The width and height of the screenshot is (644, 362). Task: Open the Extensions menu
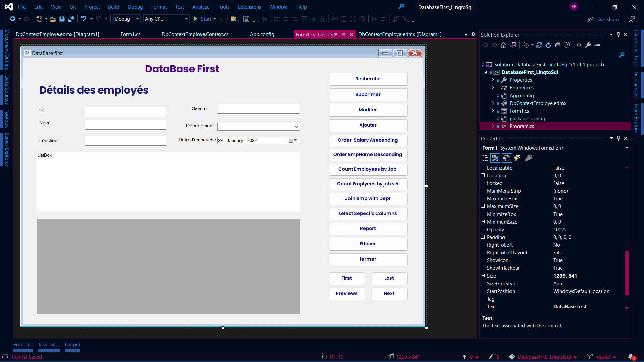tap(249, 7)
